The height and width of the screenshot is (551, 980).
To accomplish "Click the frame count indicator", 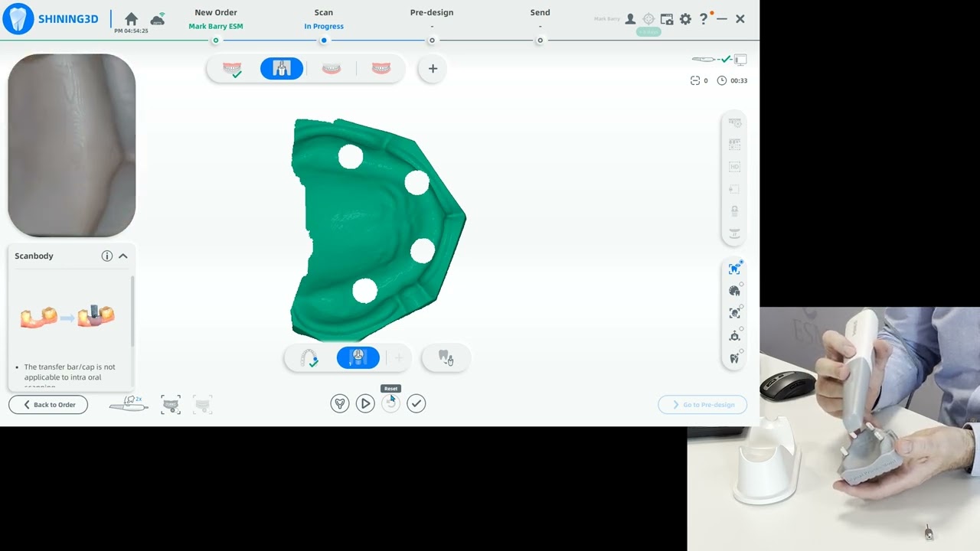I will tap(699, 80).
